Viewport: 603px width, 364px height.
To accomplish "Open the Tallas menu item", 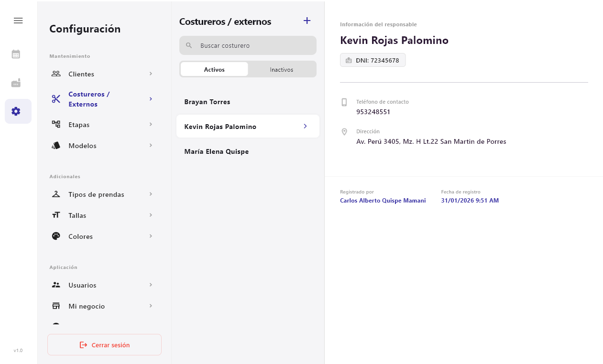I will (77, 215).
